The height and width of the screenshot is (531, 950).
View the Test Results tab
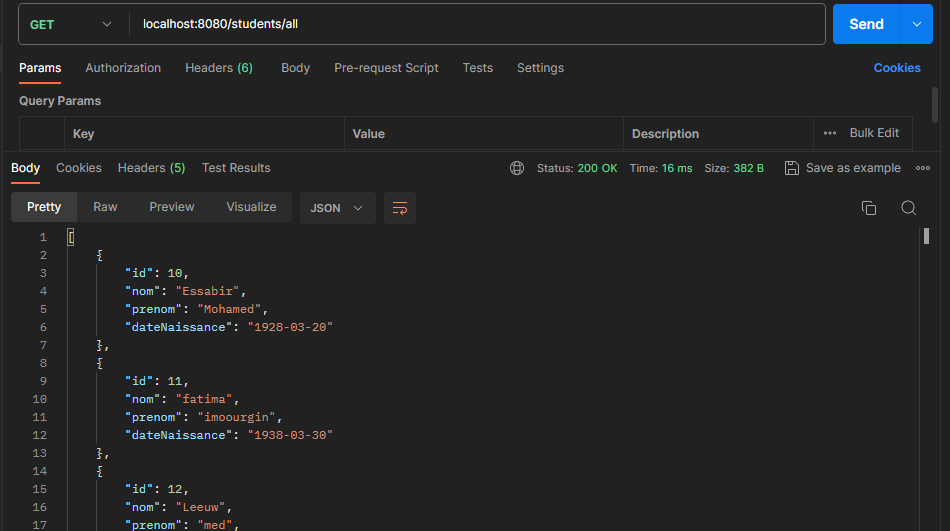236,168
